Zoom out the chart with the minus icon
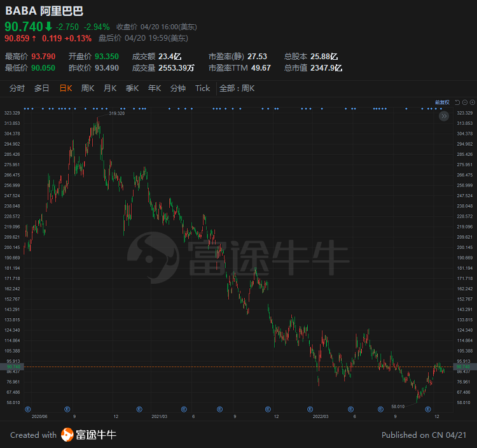The height and width of the screenshot is (448, 477). point(465,102)
